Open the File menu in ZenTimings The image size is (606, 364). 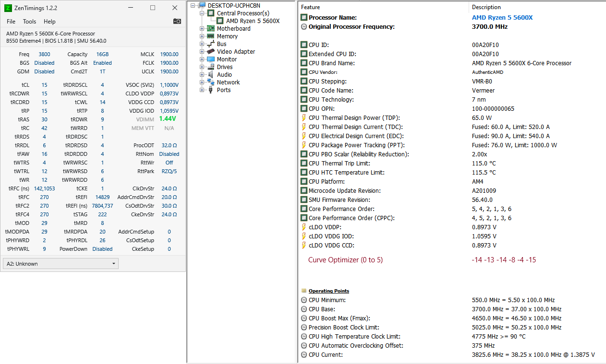11,21
